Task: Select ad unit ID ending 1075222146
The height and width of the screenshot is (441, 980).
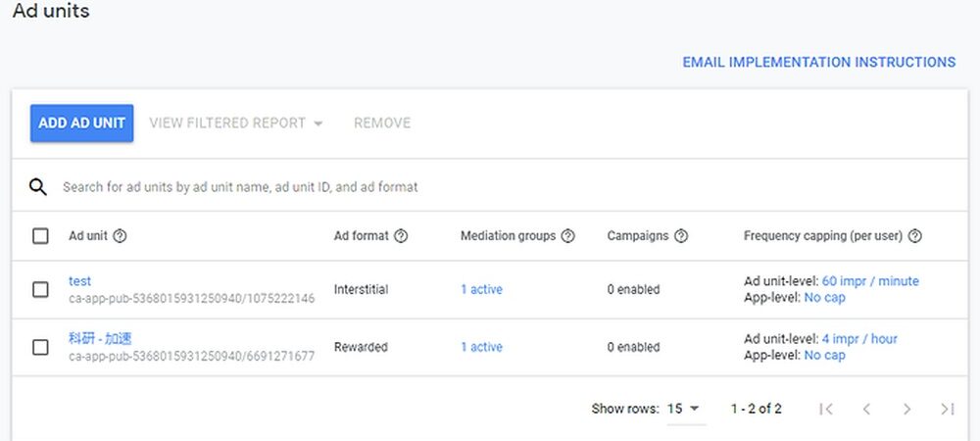Action: tap(192, 299)
